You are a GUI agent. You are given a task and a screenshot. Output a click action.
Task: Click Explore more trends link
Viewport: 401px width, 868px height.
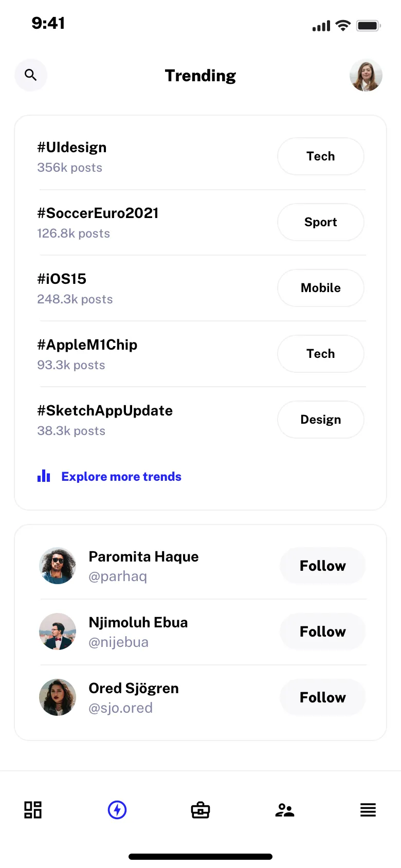click(x=121, y=477)
